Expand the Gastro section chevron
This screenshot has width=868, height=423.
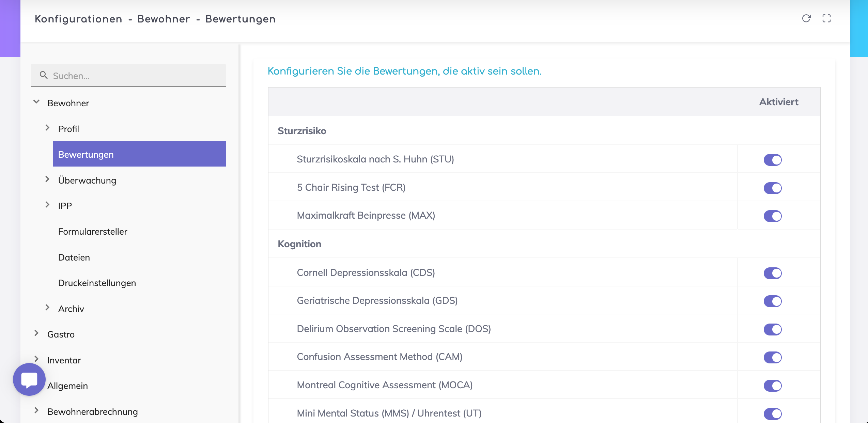tap(36, 333)
